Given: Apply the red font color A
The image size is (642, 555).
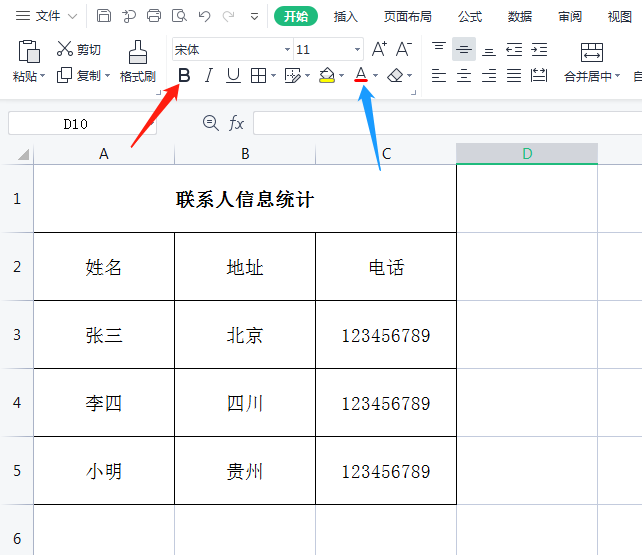Looking at the screenshot, I should click(x=361, y=75).
